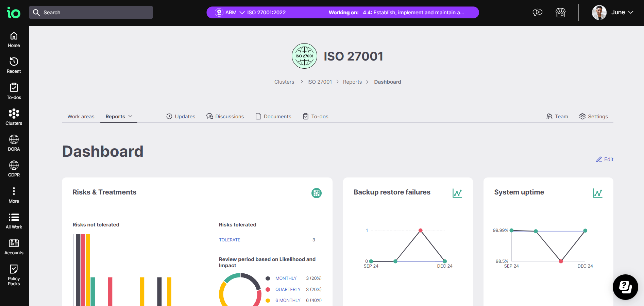Open Accounts in sidebar
Image resolution: width=644 pixels, height=306 pixels.
(14, 247)
